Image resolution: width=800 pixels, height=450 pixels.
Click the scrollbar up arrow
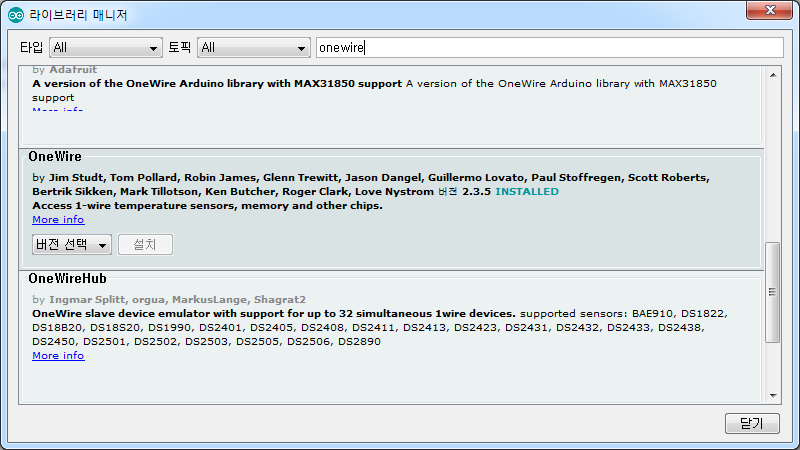773,75
